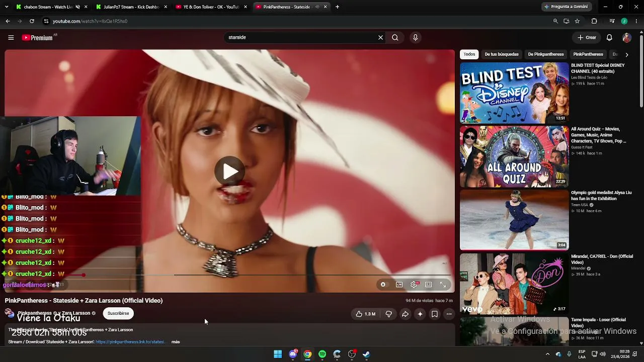Show hidden system tray icons
The image size is (644, 362).
coord(547,354)
